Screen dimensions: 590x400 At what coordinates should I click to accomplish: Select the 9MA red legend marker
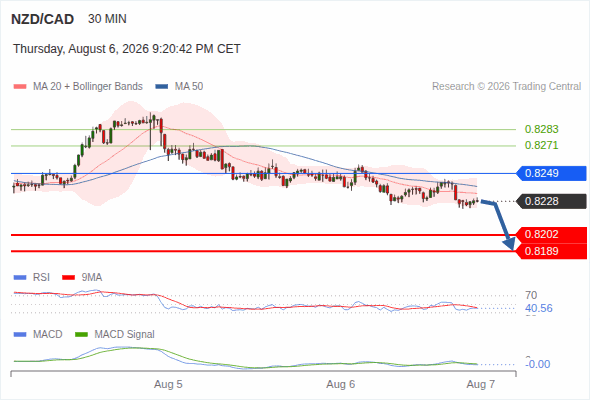pyautogui.click(x=68, y=278)
